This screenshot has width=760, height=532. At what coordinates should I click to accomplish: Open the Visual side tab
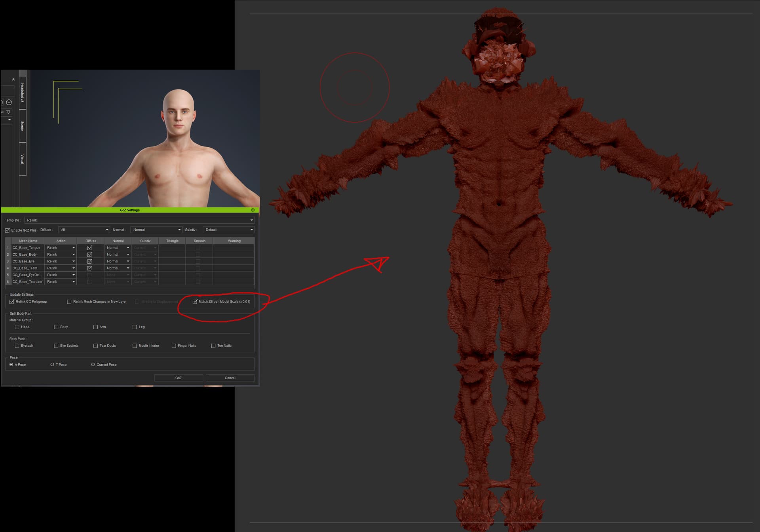click(23, 159)
